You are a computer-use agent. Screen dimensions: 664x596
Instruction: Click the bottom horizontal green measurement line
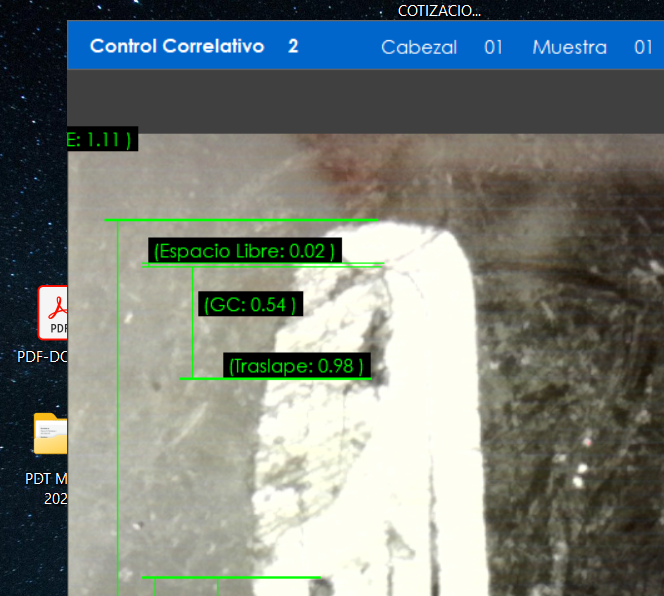click(230, 577)
